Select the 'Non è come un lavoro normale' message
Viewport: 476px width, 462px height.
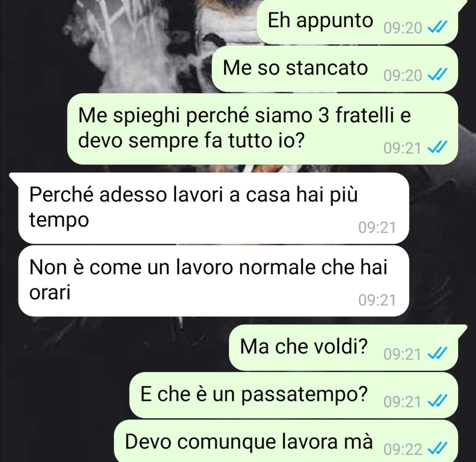[x=213, y=281]
